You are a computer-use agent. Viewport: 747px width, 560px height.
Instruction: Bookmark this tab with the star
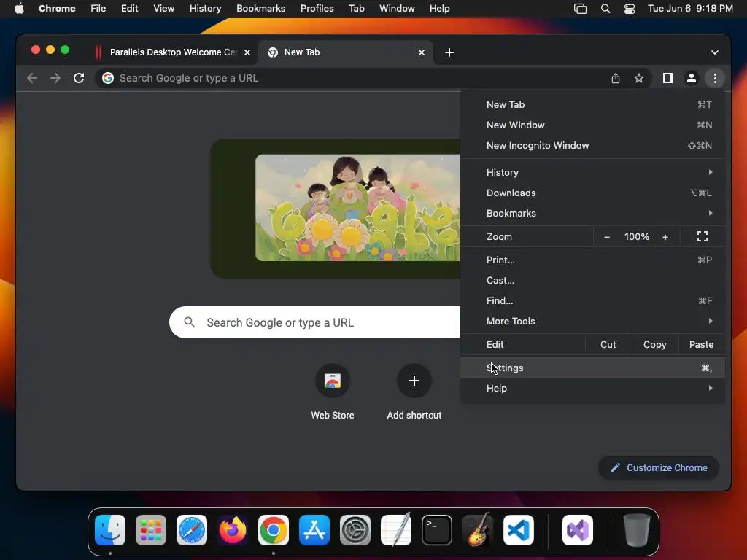coord(639,78)
